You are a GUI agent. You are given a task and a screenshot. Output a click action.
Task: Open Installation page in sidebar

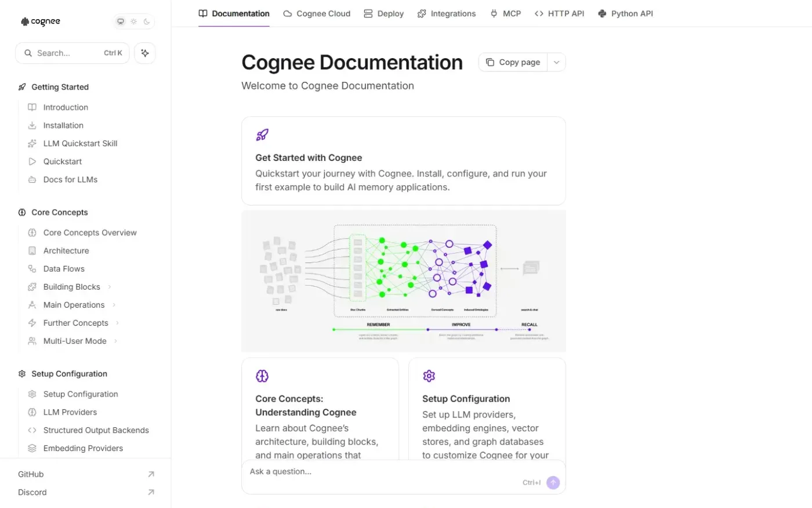(x=63, y=125)
